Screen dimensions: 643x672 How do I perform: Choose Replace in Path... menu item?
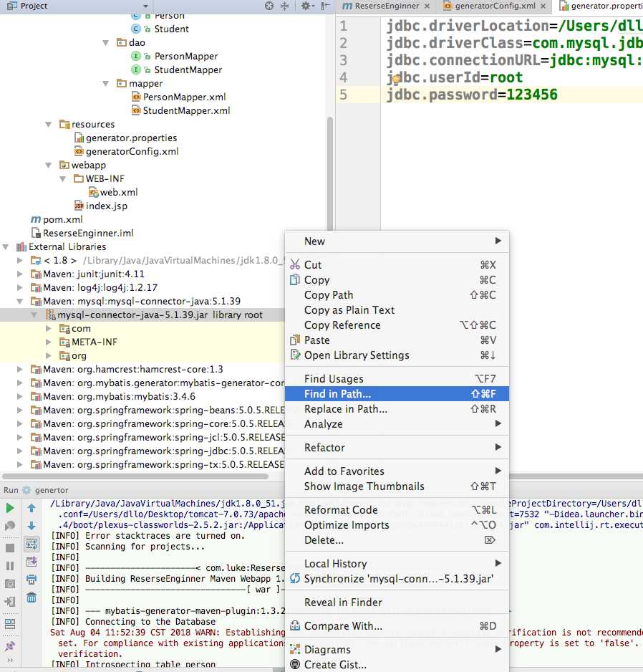397,409
